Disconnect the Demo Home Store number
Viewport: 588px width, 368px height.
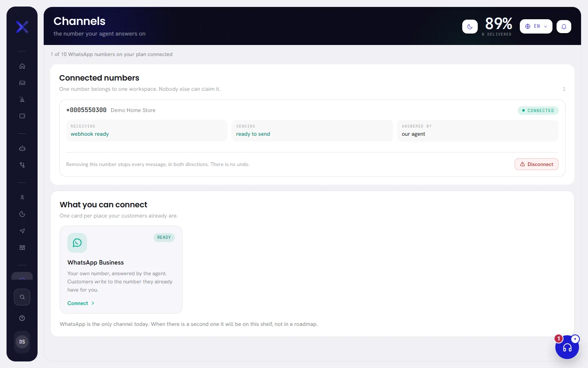(537, 164)
